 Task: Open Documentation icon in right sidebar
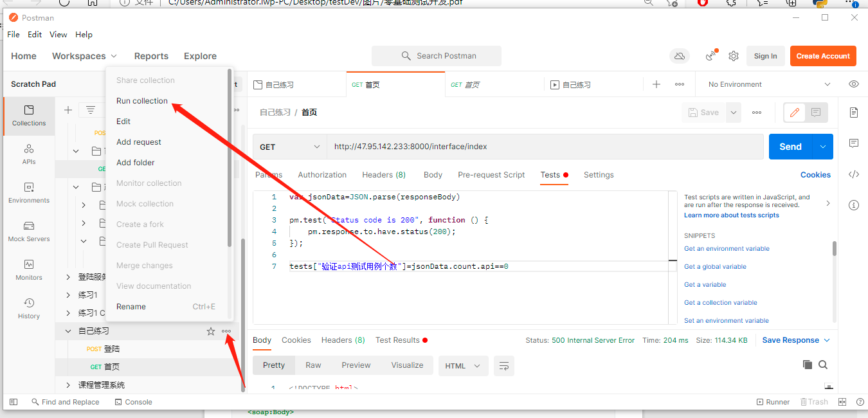(x=854, y=113)
